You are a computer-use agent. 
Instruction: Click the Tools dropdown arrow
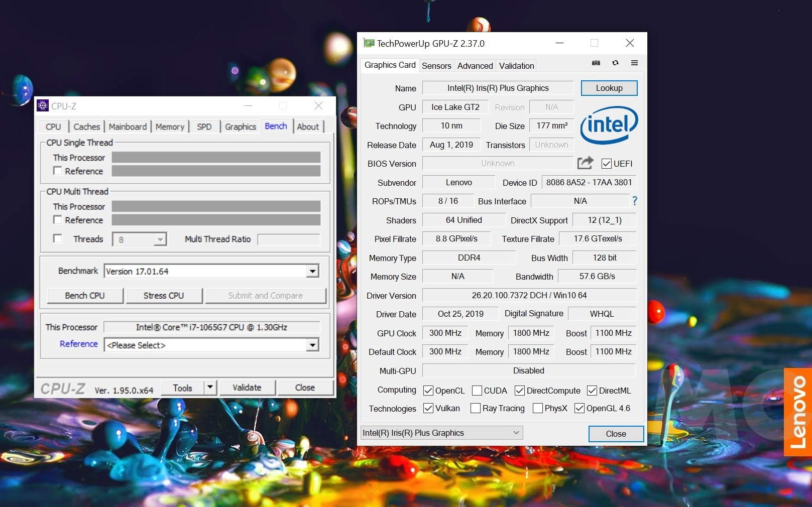click(210, 388)
